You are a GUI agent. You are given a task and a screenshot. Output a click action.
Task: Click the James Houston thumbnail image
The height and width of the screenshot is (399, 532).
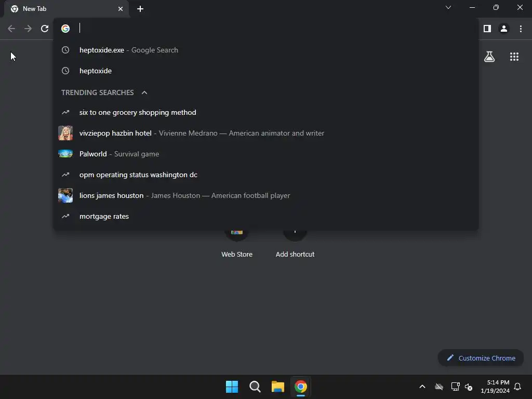point(65,195)
